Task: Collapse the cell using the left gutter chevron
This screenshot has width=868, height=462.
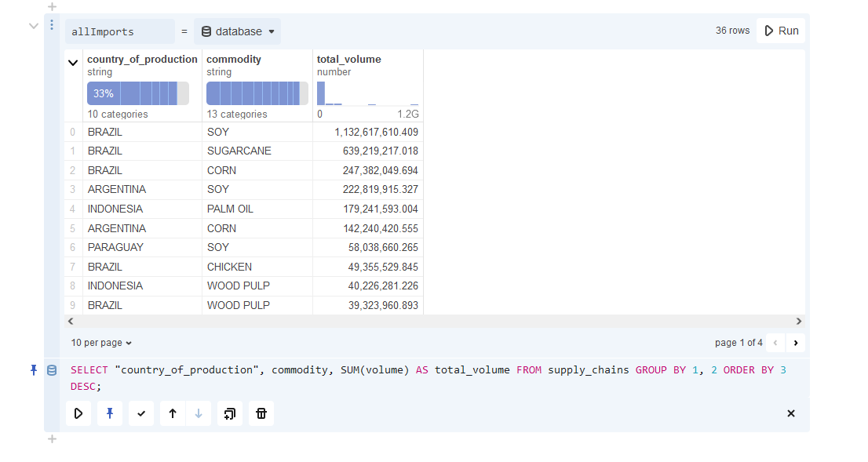Action: pos(34,26)
